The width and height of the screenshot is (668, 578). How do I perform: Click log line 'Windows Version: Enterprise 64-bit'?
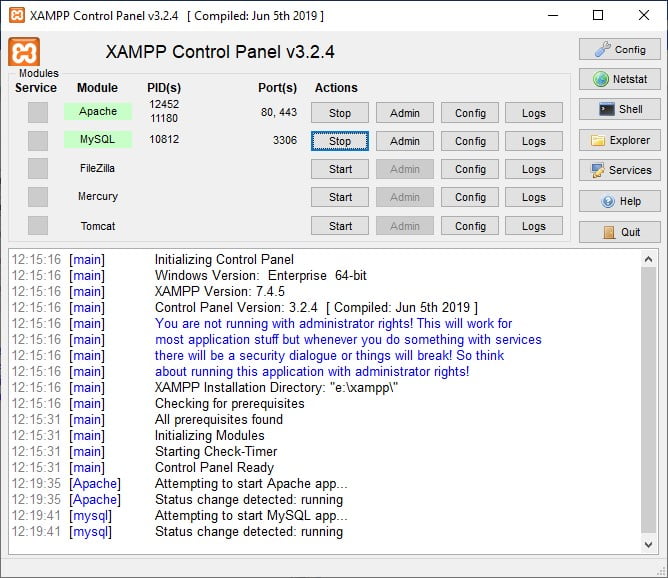(x=261, y=276)
